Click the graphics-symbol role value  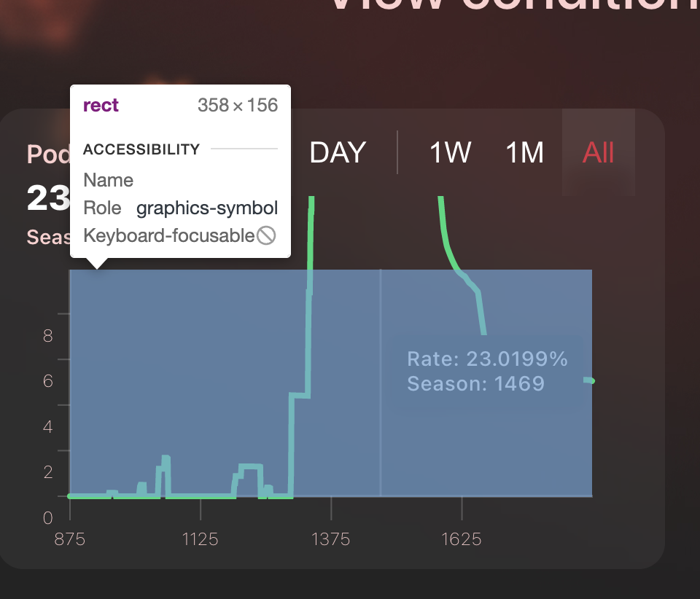pyautogui.click(x=207, y=208)
